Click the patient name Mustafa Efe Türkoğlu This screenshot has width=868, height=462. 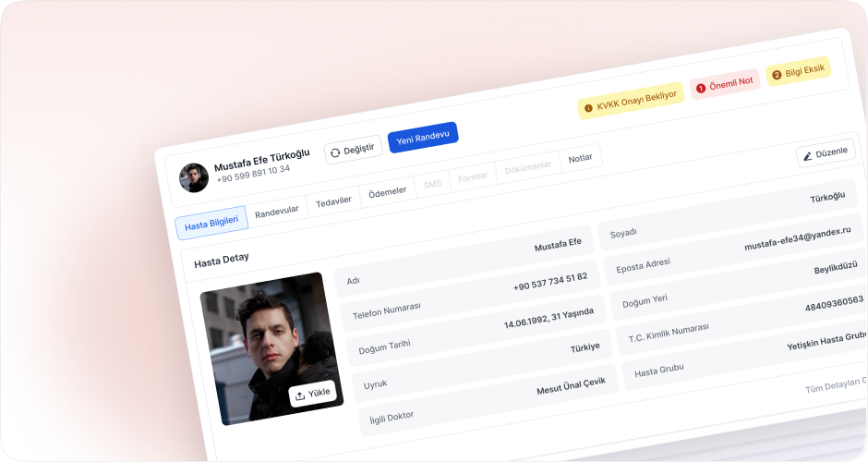point(262,160)
